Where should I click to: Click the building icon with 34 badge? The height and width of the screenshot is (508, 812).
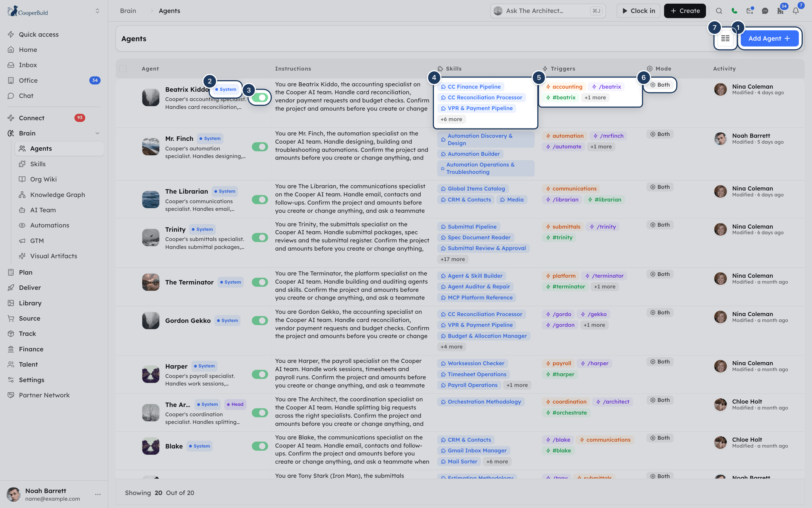pyautogui.click(x=780, y=11)
